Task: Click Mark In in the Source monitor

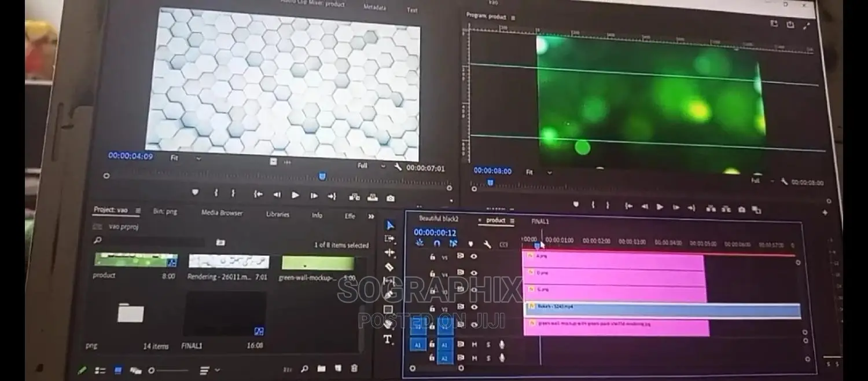Action: tap(216, 193)
